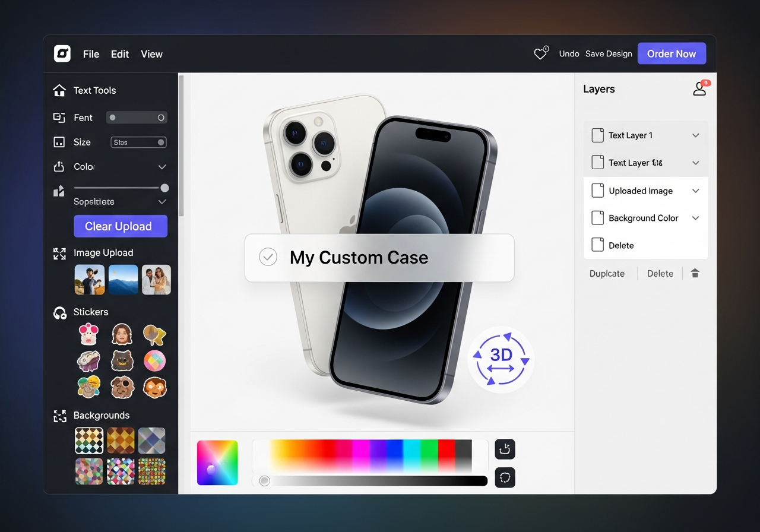This screenshot has width=760, height=532.
Task: Open the Color tool icon
Action: (x=59, y=167)
